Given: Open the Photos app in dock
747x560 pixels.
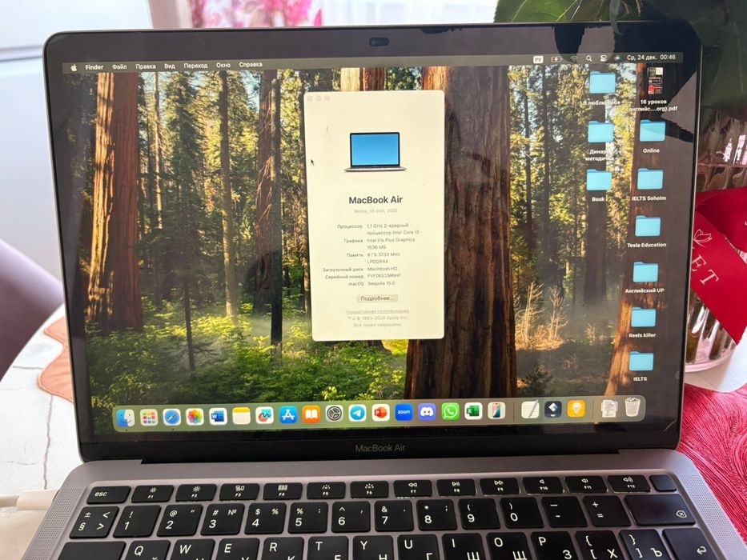Looking at the screenshot, I should click(195, 417).
